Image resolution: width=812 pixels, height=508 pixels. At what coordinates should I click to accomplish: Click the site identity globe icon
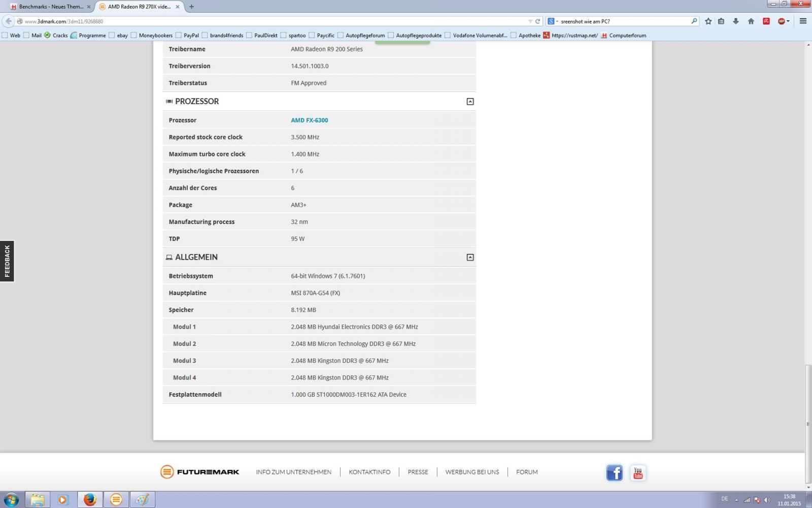coord(20,21)
